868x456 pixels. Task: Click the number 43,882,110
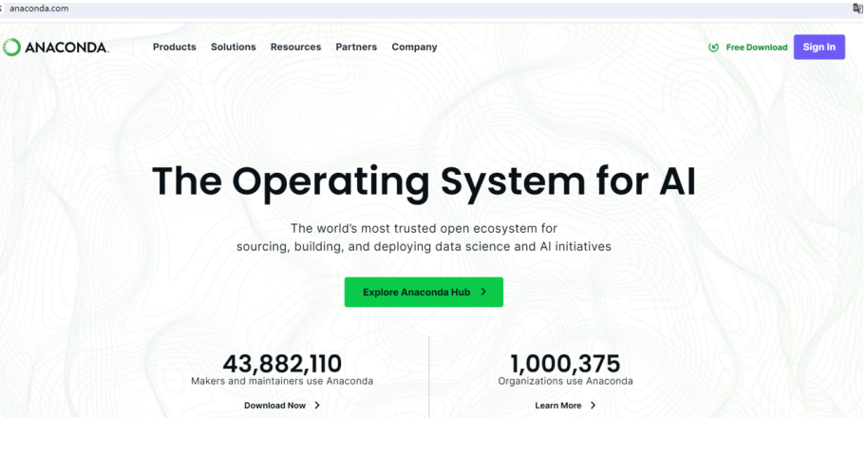(x=282, y=364)
